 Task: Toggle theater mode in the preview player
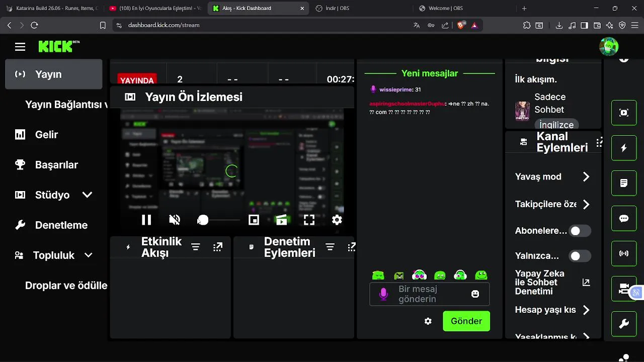point(281,220)
